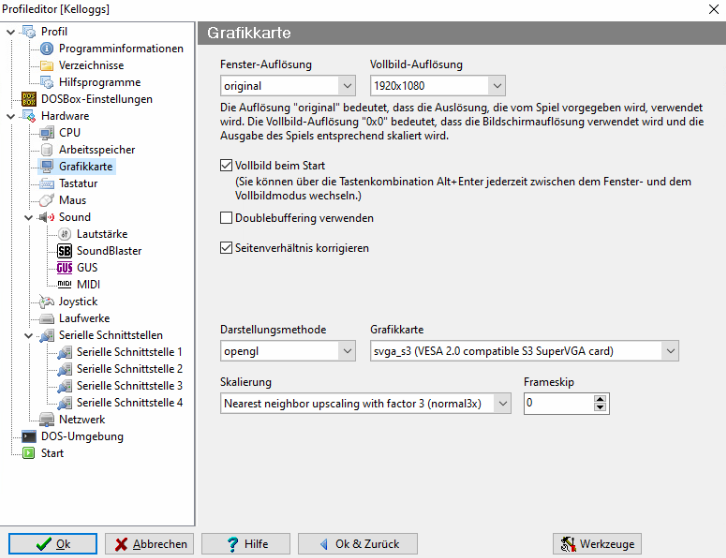Click the Joystick icon
This screenshot has height=558, width=726.
[x=47, y=302]
